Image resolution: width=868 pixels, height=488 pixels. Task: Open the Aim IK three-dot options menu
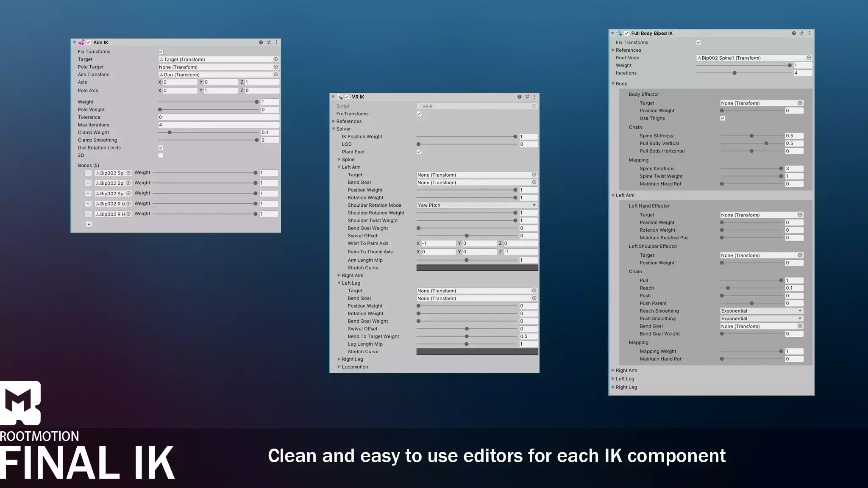tap(276, 42)
